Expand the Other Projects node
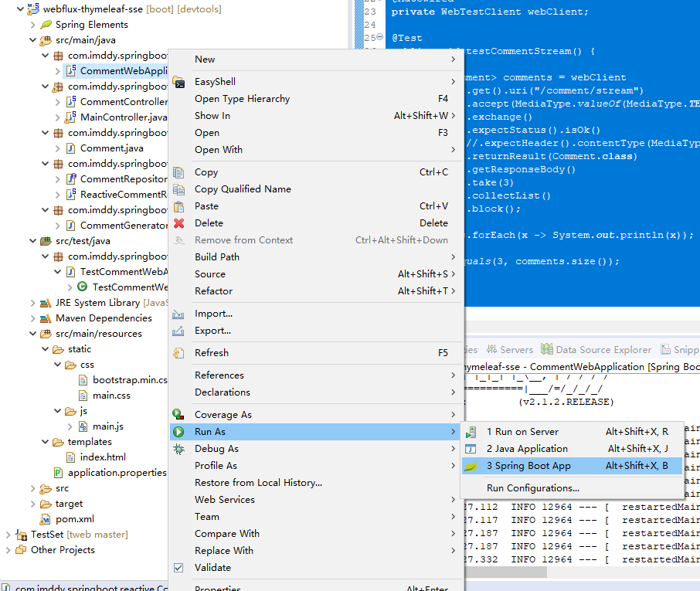The height and width of the screenshot is (591, 700). point(8,550)
